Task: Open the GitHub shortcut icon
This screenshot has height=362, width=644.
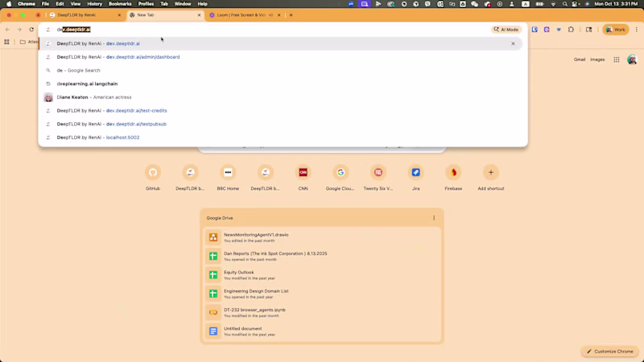Action: [153, 172]
